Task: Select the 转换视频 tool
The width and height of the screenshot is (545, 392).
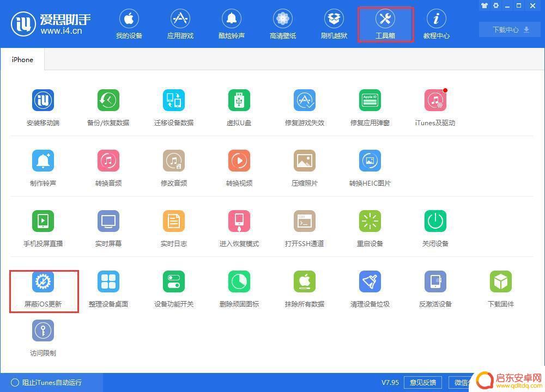Action: 239,161
